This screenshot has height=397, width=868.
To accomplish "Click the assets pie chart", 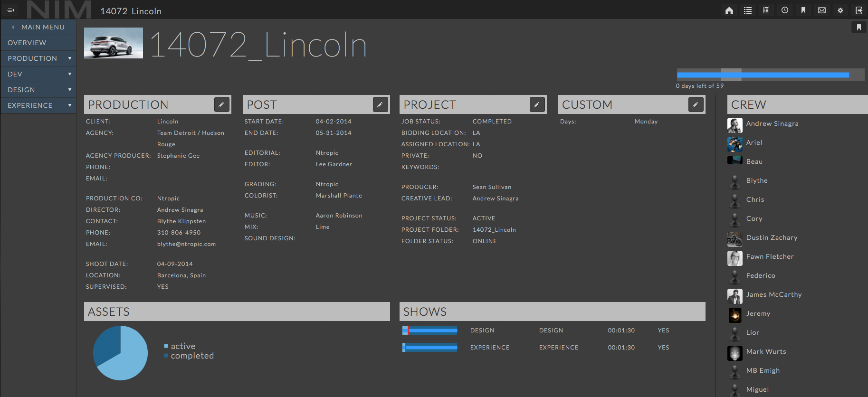I will click(x=120, y=353).
